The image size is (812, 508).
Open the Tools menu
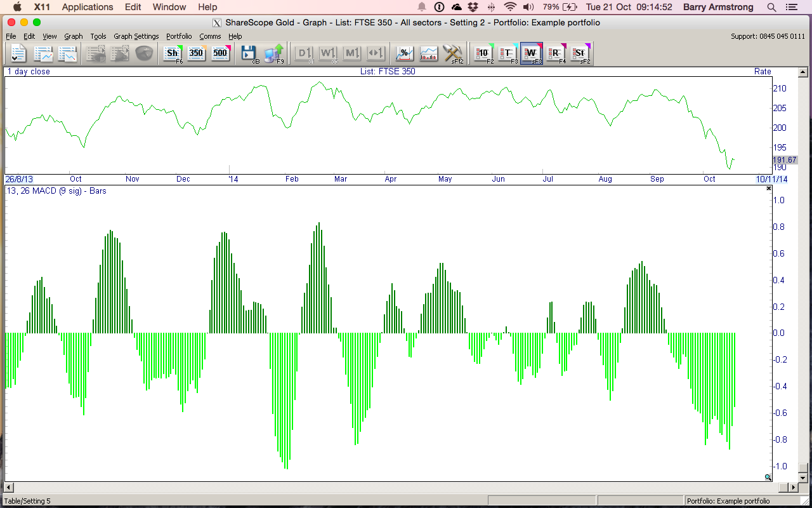[98, 36]
